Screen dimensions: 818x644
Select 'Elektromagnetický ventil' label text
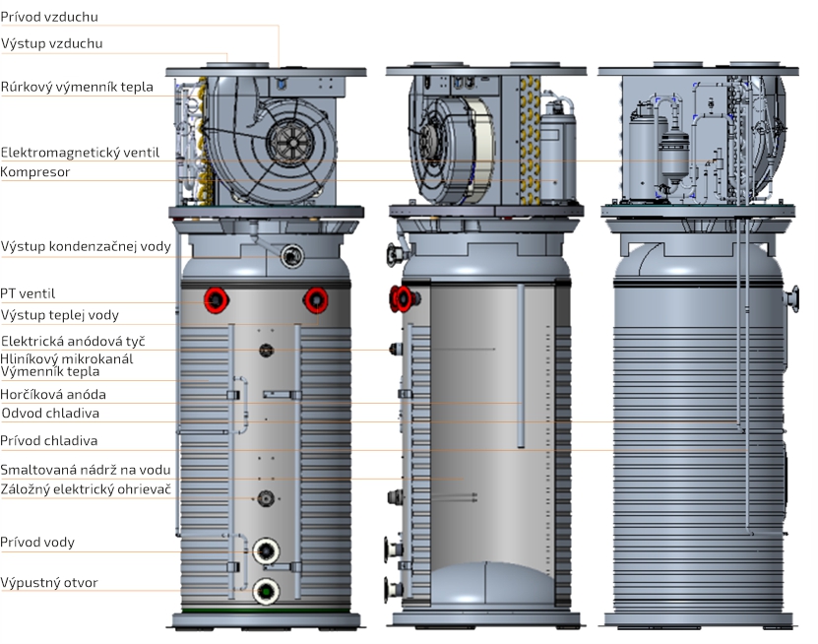80,153
